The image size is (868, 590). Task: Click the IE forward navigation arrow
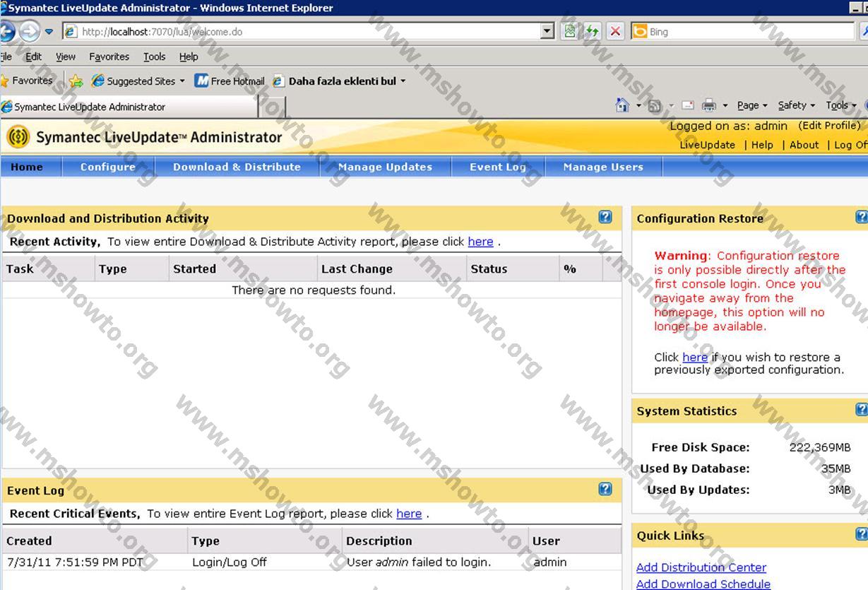[x=29, y=31]
